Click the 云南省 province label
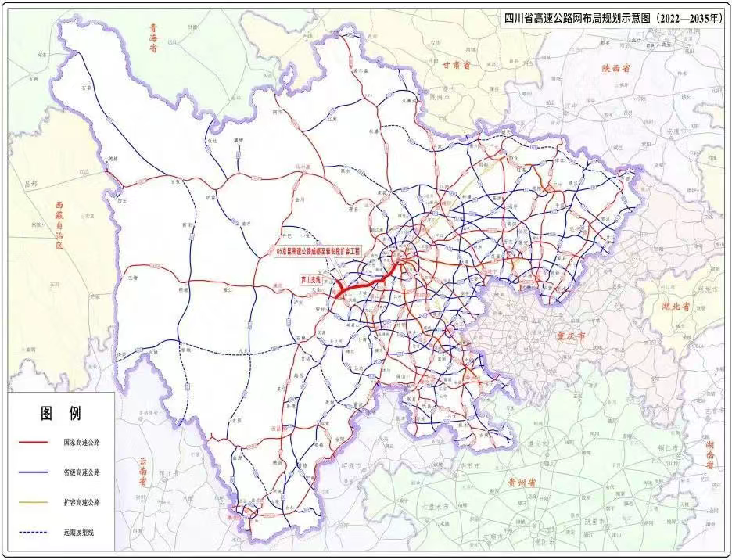Viewport: 732px width, 560px height. point(142,471)
